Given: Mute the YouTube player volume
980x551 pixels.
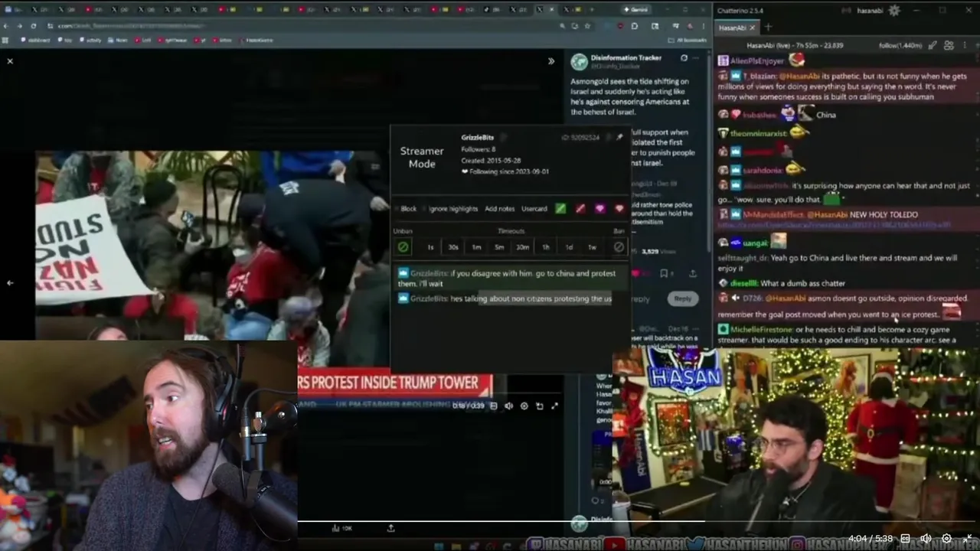Looking at the screenshot, I should pyautogui.click(x=926, y=538).
